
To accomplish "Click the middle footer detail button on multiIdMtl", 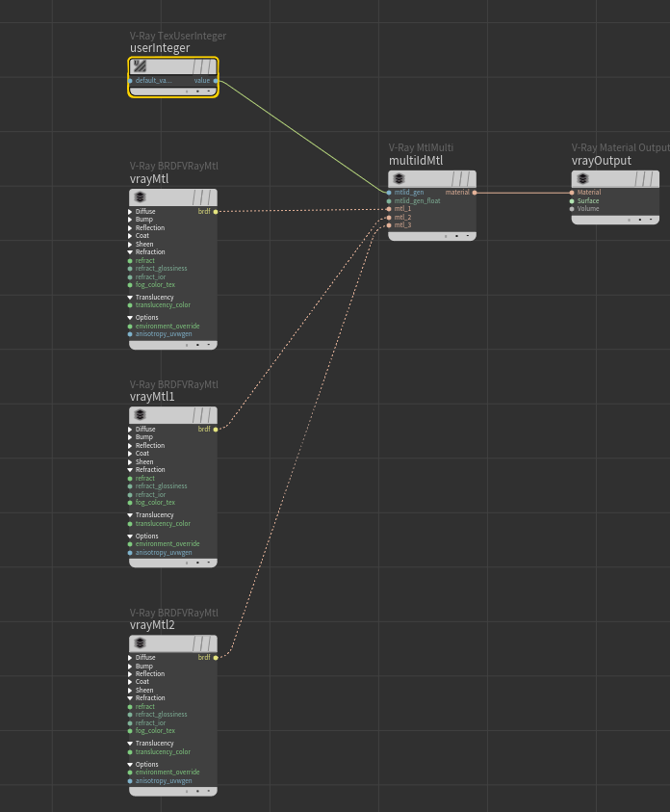I will (x=456, y=236).
